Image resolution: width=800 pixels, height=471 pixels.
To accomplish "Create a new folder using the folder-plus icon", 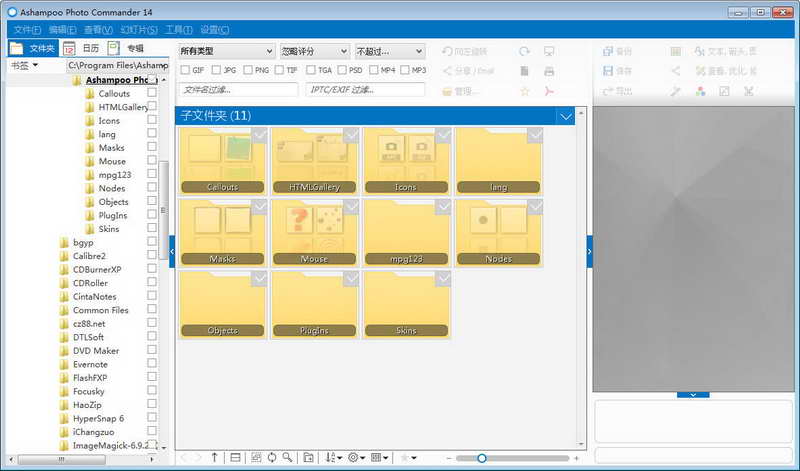I will (x=308, y=458).
